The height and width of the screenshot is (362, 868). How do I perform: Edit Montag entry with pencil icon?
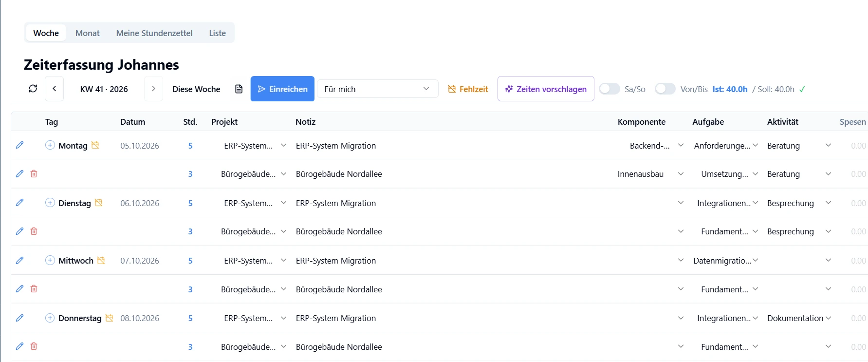click(19, 145)
